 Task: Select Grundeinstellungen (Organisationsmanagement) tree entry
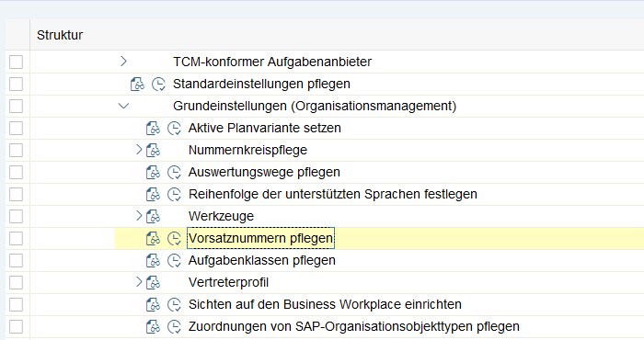[315, 107]
